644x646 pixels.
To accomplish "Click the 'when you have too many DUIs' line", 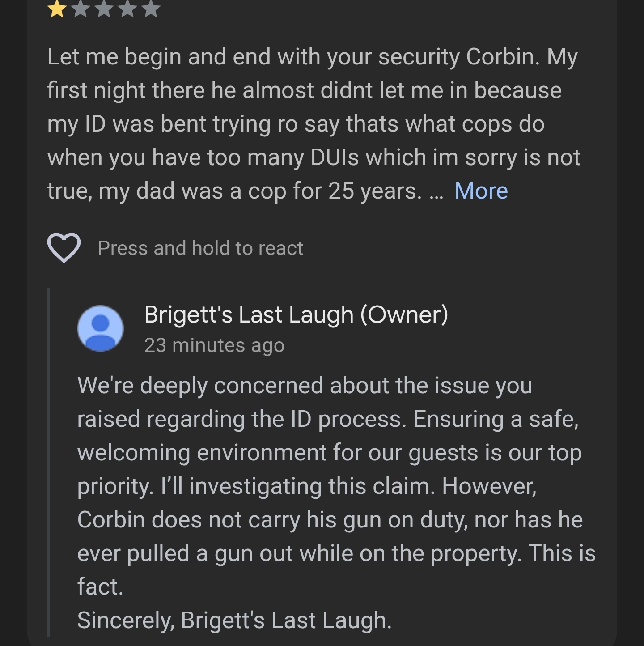I will click(x=313, y=157).
